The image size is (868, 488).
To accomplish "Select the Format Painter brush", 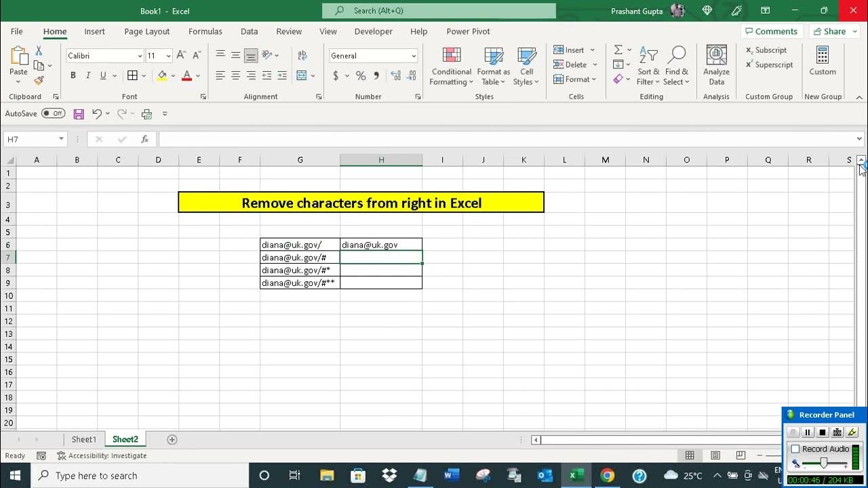I will (x=39, y=80).
